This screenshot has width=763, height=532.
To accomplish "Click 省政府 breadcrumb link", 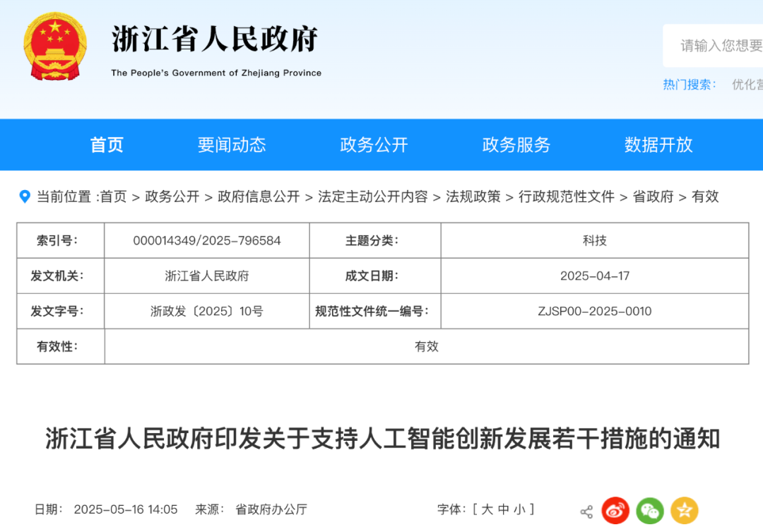I will [x=653, y=197].
